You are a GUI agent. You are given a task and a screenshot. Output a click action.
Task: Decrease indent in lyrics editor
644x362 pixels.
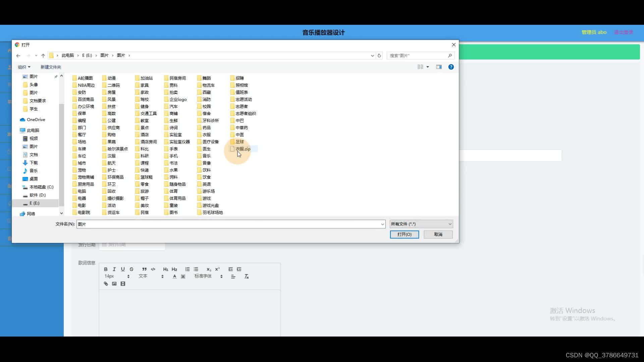[230, 269]
